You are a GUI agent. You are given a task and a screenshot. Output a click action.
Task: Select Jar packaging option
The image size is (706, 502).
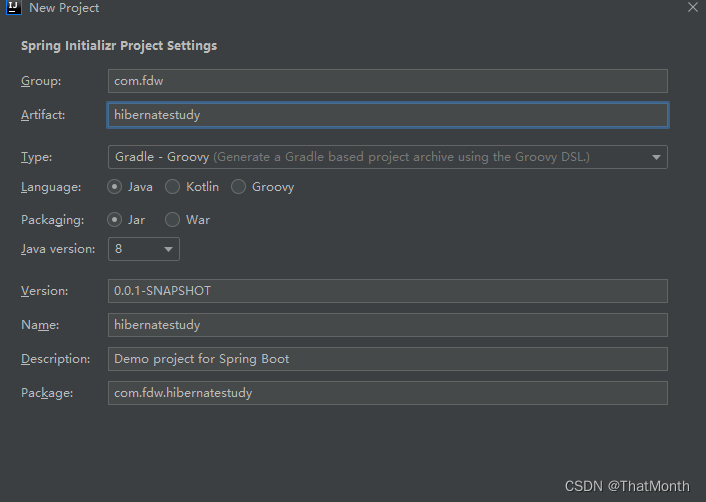click(x=114, y=220)
